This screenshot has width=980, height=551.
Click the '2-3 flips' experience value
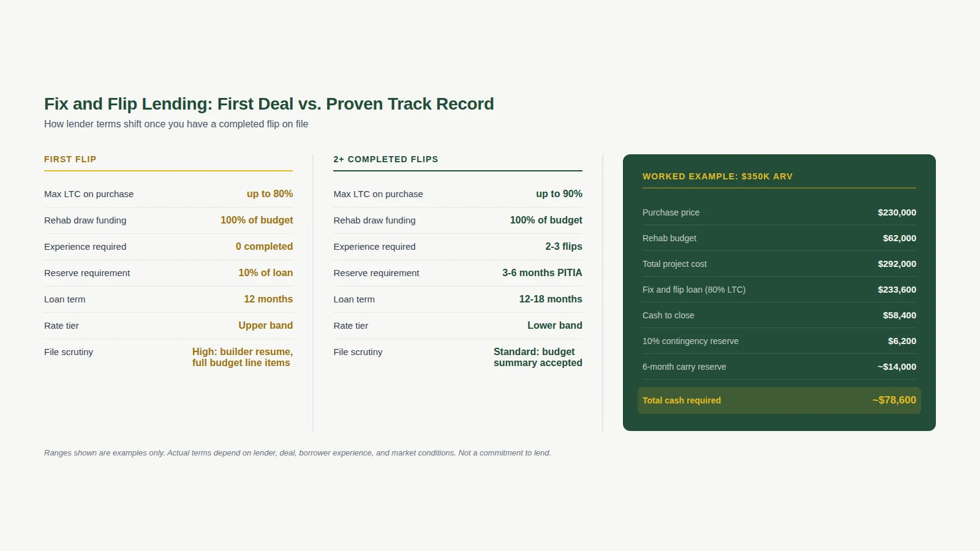pos(564,246)
